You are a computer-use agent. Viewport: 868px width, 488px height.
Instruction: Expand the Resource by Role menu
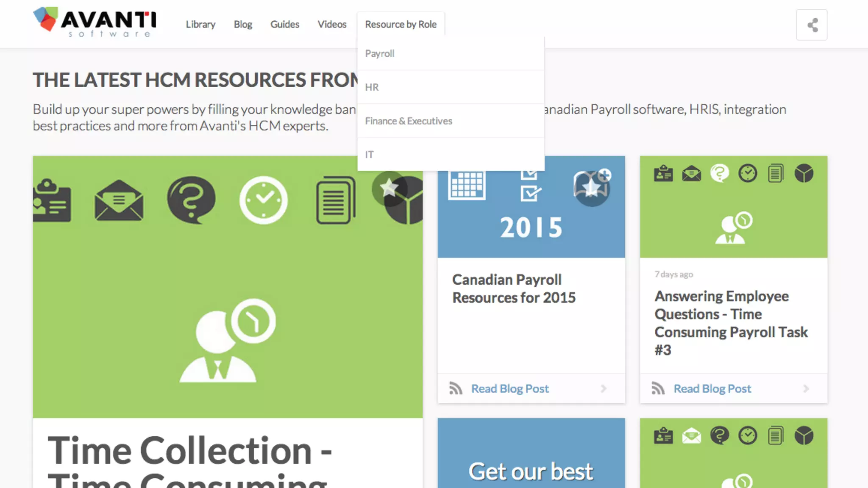(x=401, y=25)
